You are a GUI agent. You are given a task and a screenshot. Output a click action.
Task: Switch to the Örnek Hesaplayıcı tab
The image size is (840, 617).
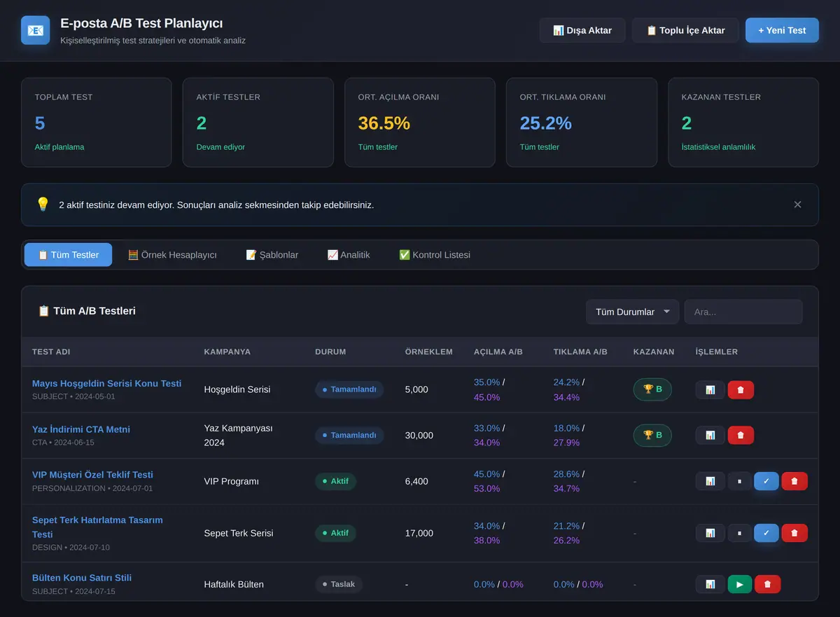(x=172, y=255)
